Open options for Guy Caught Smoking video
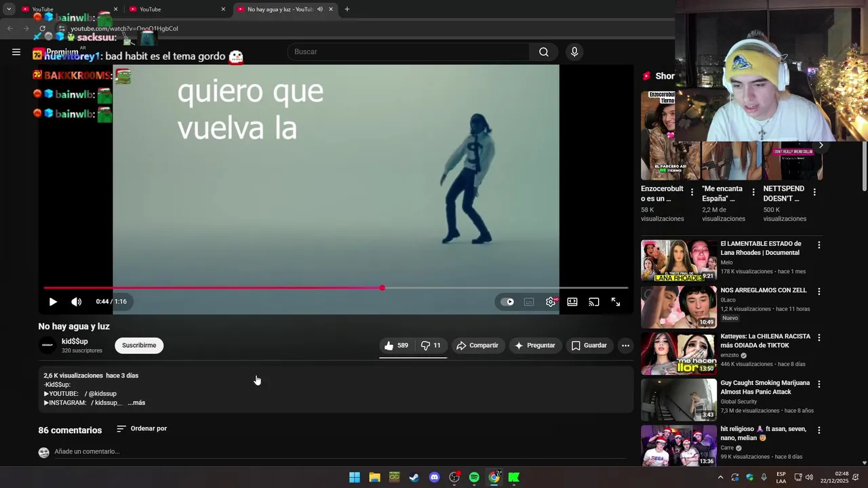 click(x=819, y=384)
